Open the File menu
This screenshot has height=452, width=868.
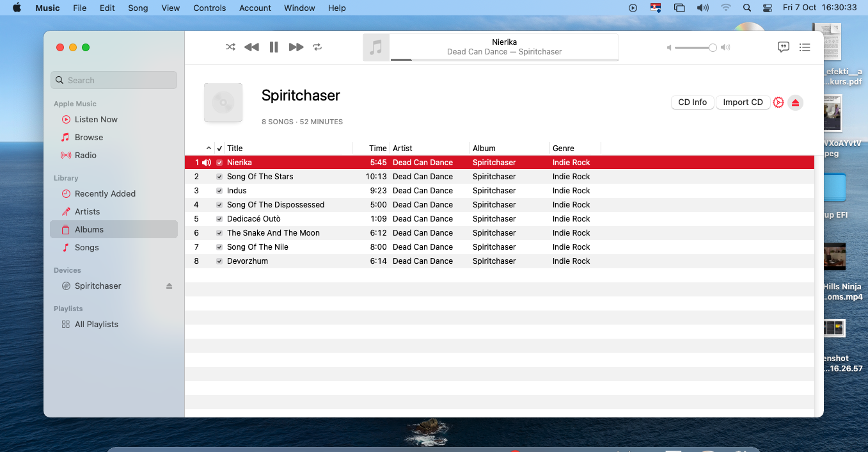(80, 8)
